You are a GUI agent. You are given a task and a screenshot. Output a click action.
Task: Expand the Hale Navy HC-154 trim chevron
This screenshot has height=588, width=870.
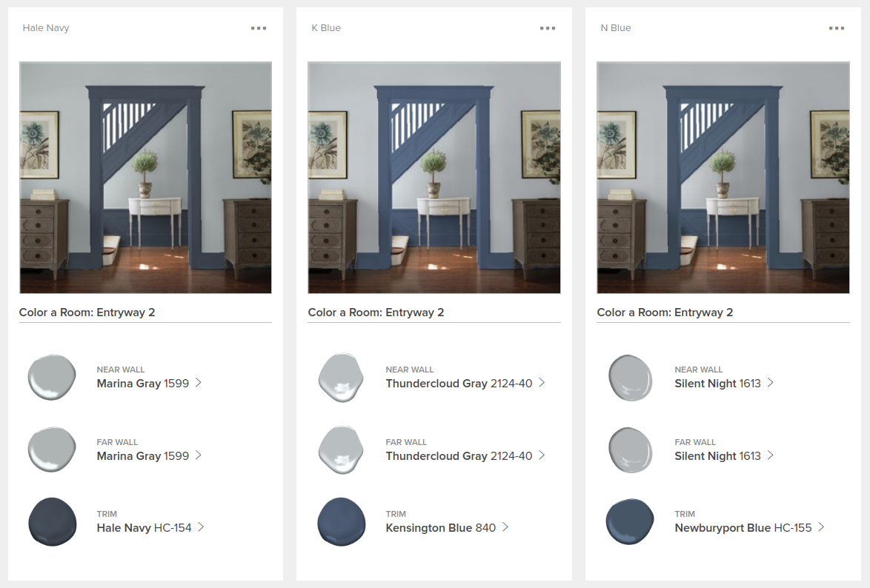[201, 527]
